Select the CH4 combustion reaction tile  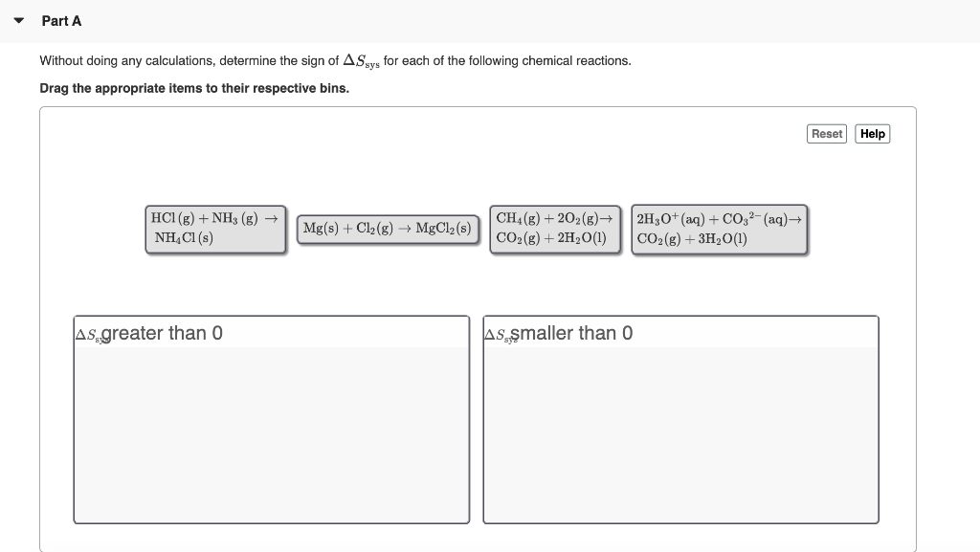pyautogui.click(x=555, y=228)
